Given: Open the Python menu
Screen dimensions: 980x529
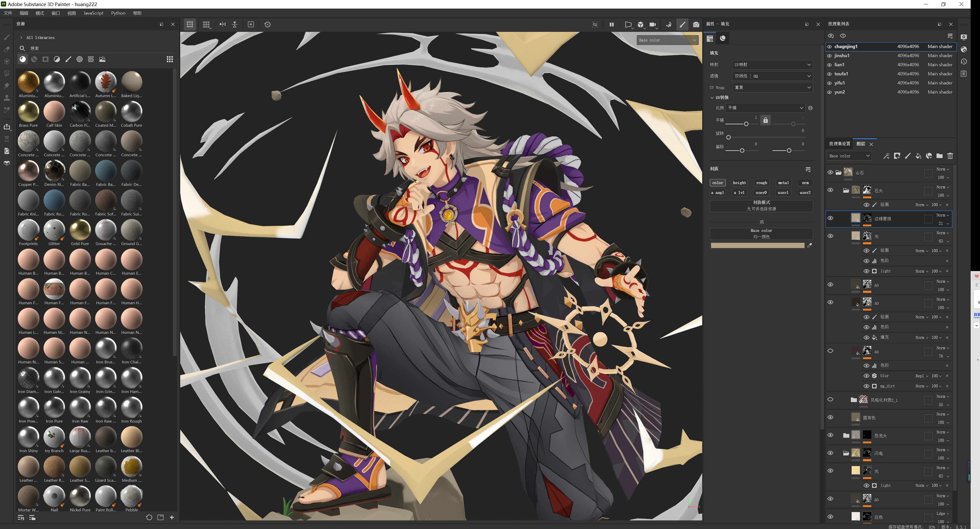Looking at the screenshot, I should [118, 13].
